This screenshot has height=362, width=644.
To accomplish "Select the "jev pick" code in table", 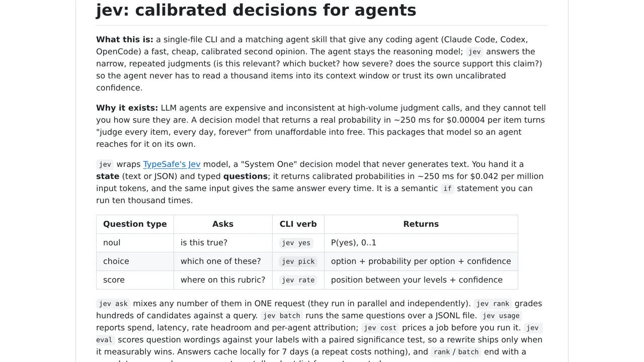I will (x=298, y=261).
